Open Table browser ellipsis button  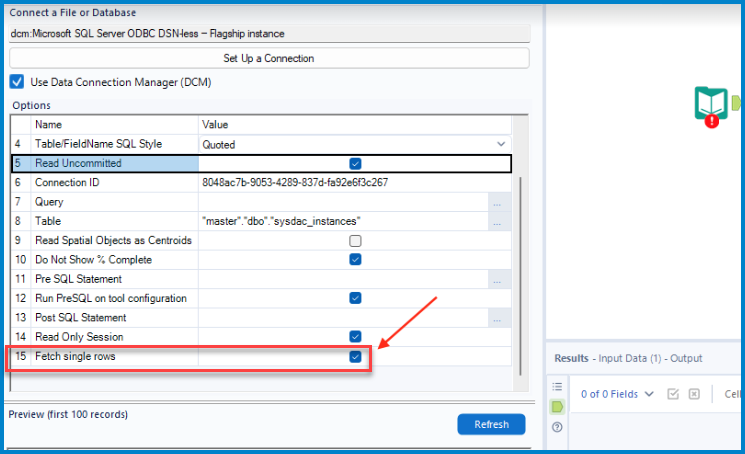[x=497, y=222]
